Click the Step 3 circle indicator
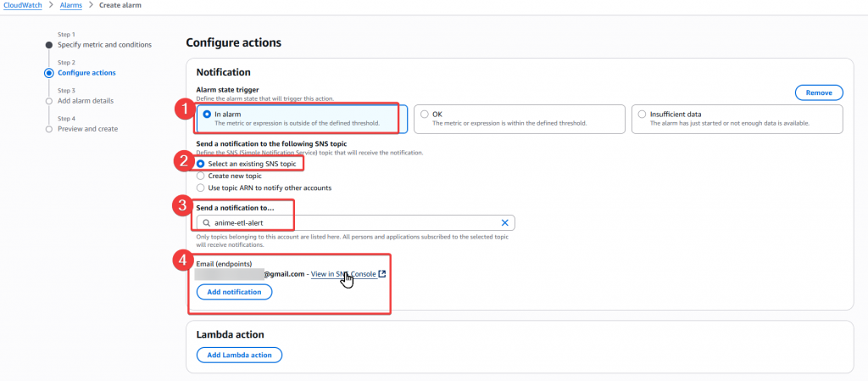868x381 pixels. point(49,101)
